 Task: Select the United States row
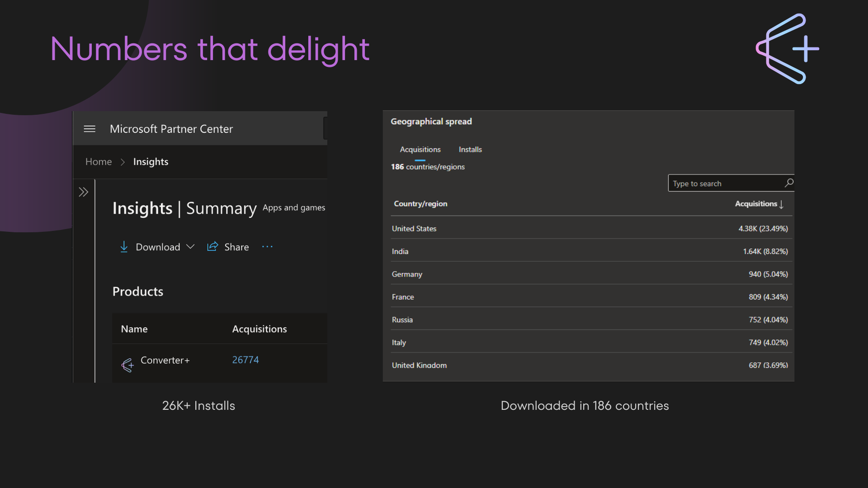pyautogui.click(x=591, y=229)
